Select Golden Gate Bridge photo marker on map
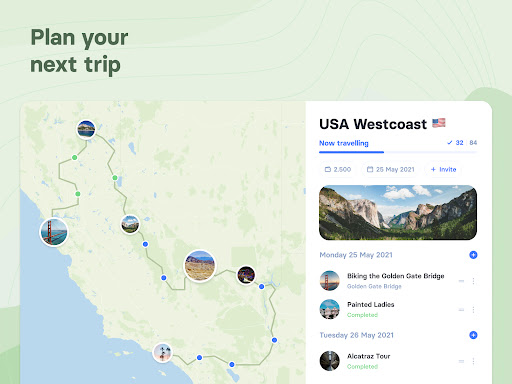 click(x=54, y=232)
